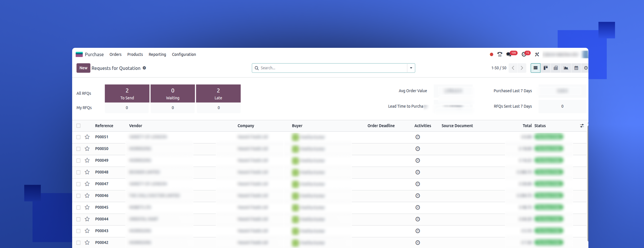Open the debug tools wrench icon
Image resolution: width=644 pixels, height=248 pixels.
click(537, 55)
